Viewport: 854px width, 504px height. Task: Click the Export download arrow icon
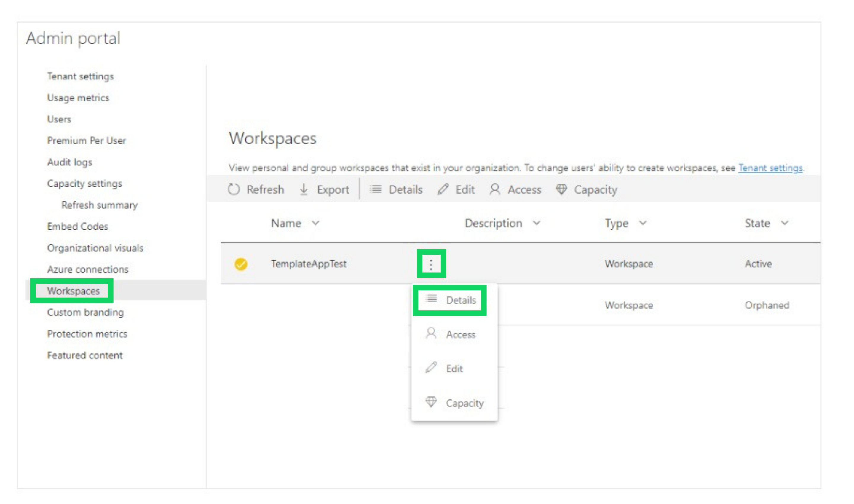point(304,189)
